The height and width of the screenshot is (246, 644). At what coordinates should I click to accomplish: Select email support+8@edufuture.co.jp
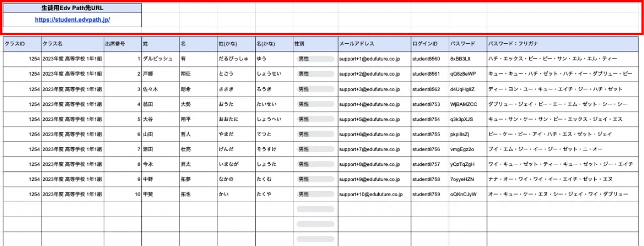[x=374, y=164]
